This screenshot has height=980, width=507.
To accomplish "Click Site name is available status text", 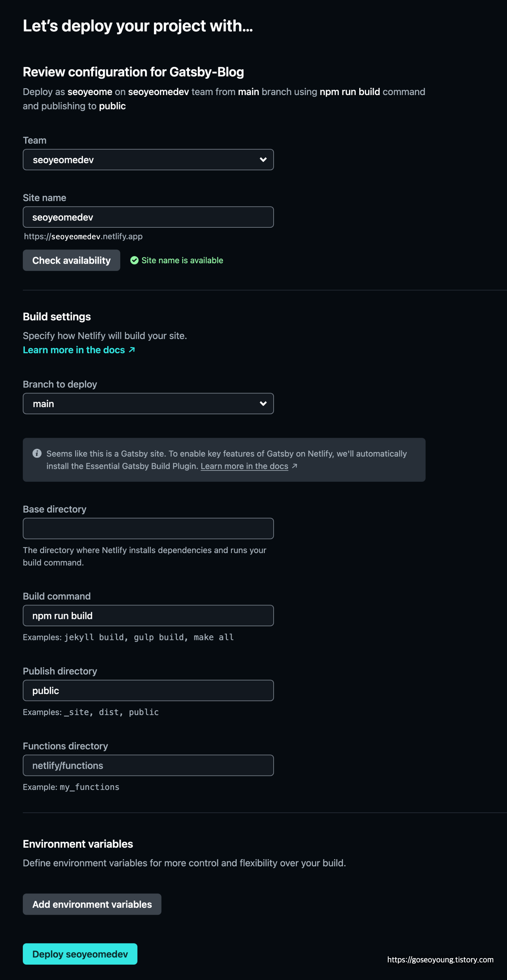I will 182,260.
